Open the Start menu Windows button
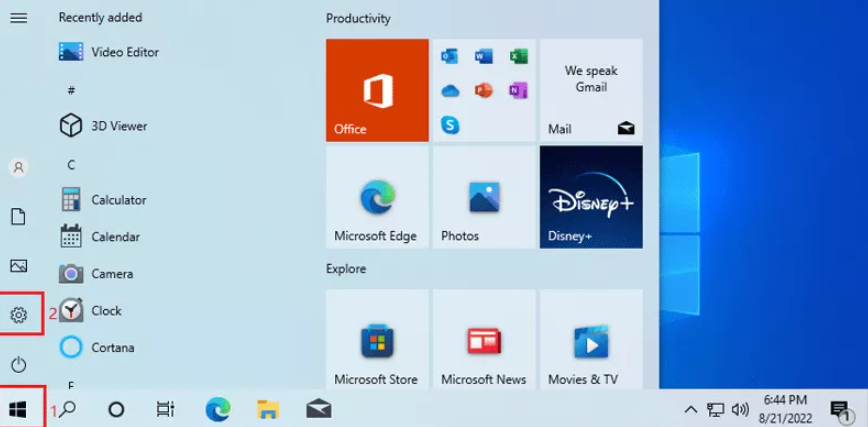This screenshot has width=868, height=427. 18,409
